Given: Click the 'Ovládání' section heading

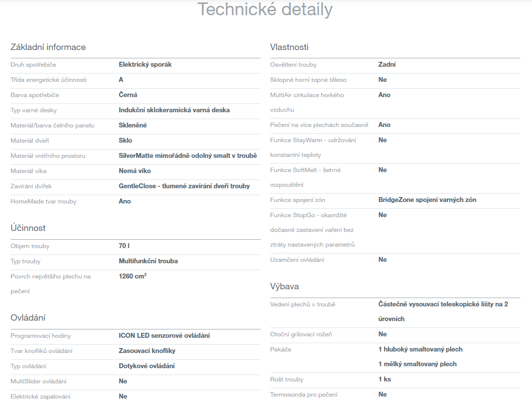Looking at the screenshot, I should (28, 318).
